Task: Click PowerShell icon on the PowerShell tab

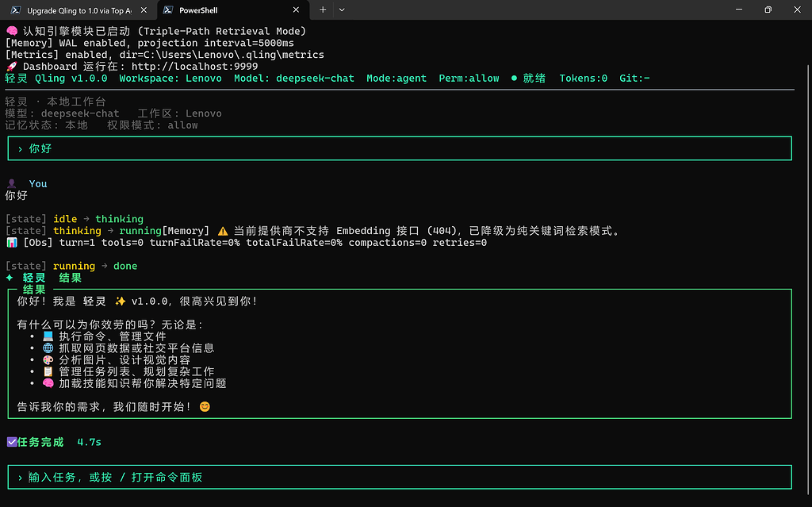Action: point(168,10)
